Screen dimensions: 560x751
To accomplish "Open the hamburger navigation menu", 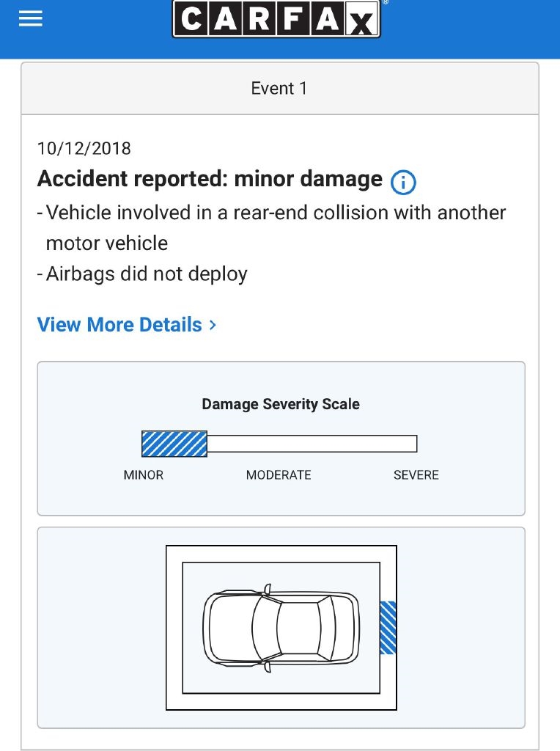I will point(31,19).
